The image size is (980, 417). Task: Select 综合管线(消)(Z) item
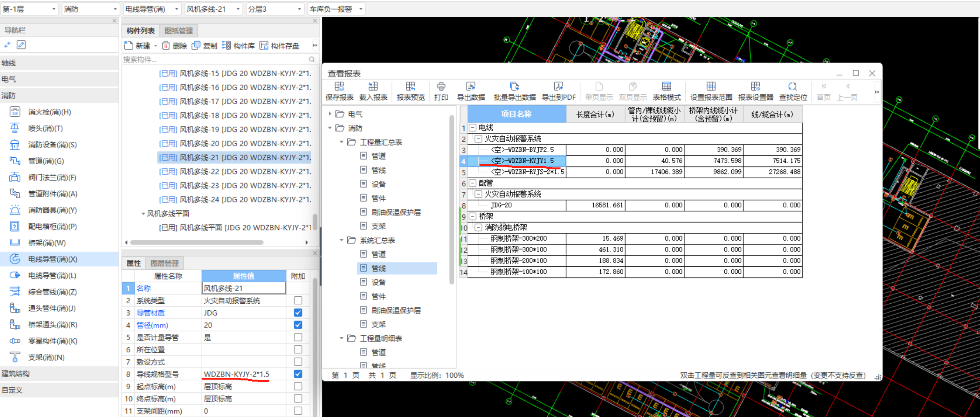(x=52, y=292)
